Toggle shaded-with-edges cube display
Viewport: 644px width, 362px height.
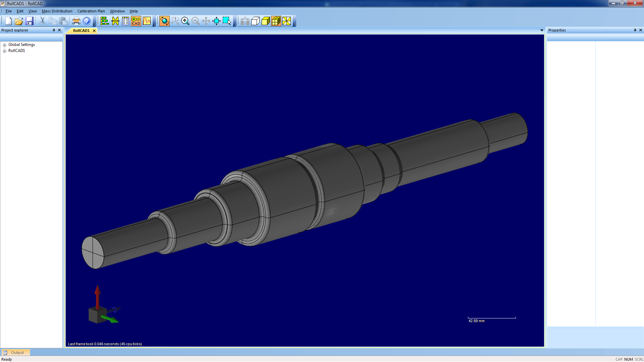click(276, 21)
